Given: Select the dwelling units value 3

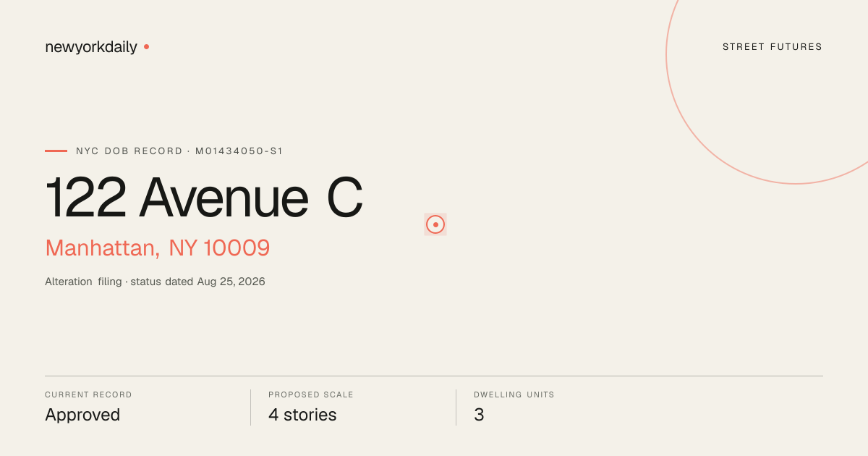Looking at the screenshot, I should point(479,415).
